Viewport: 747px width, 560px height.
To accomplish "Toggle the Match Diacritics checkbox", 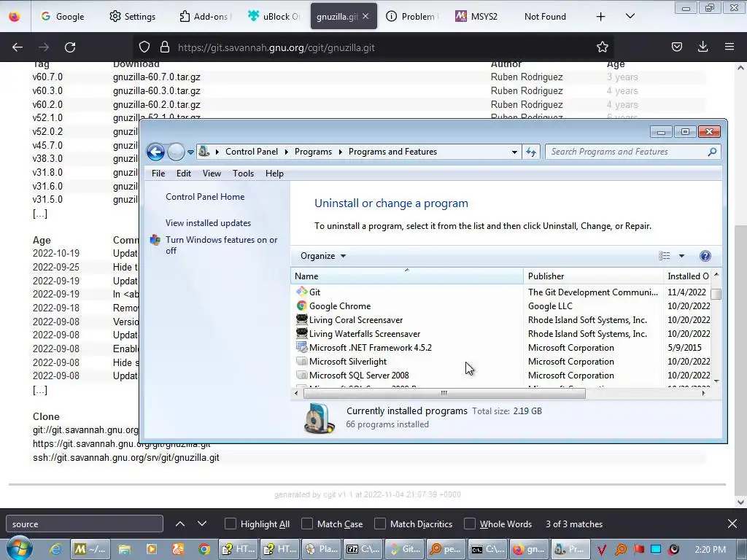I will pos(379,524).
